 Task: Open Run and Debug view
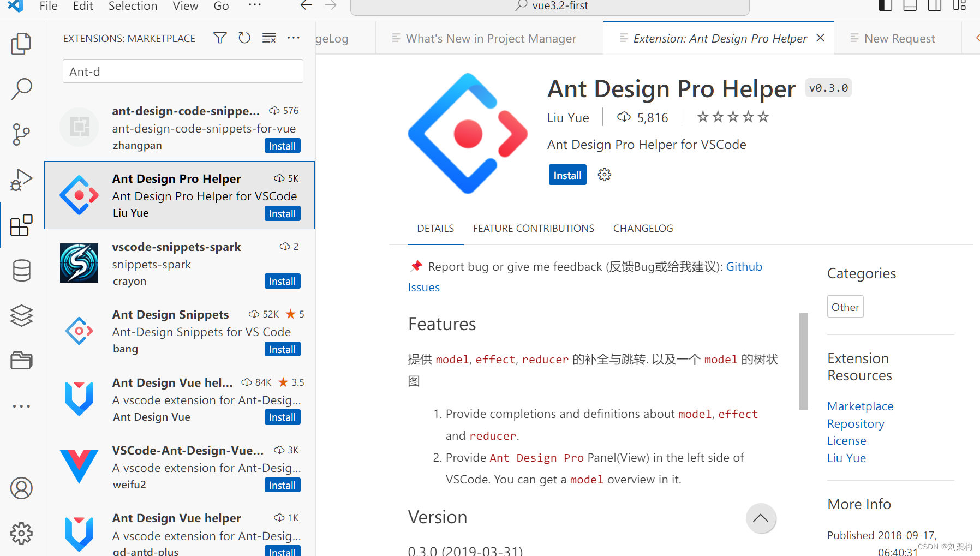pos(21,180)
